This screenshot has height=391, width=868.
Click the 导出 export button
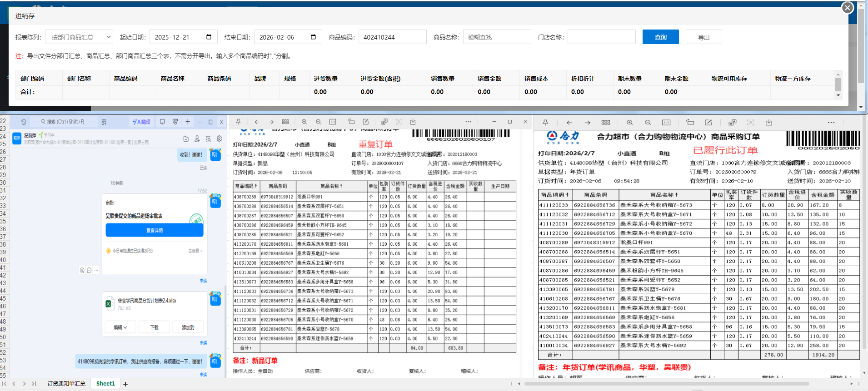click(703, 37)
